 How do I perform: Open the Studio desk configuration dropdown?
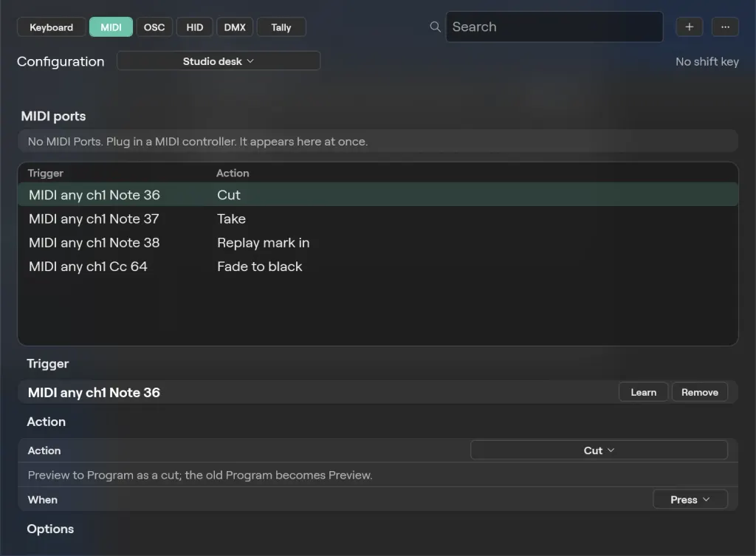219,61
